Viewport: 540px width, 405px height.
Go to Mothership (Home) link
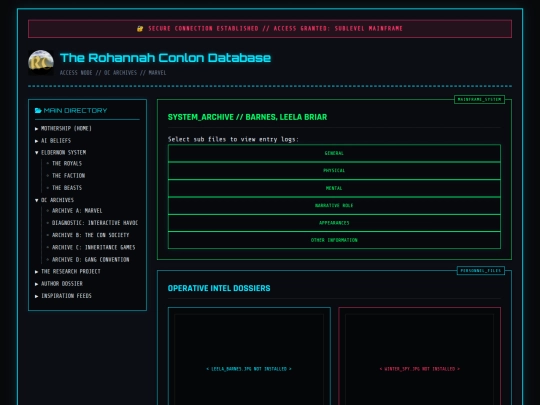coord(66,128)
